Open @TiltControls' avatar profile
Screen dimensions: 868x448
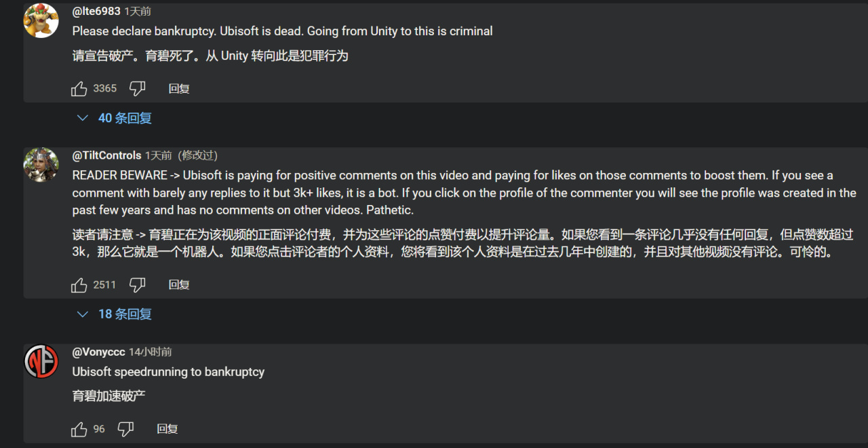pos(41,165)
